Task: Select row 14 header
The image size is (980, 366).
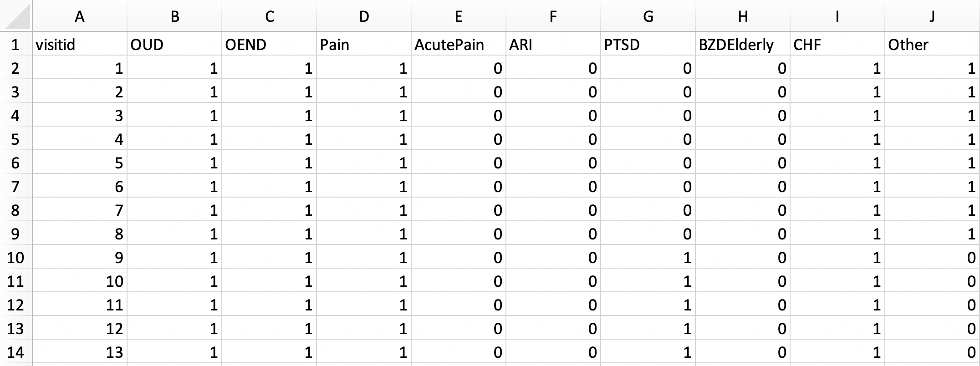Action: coord(16,352)
